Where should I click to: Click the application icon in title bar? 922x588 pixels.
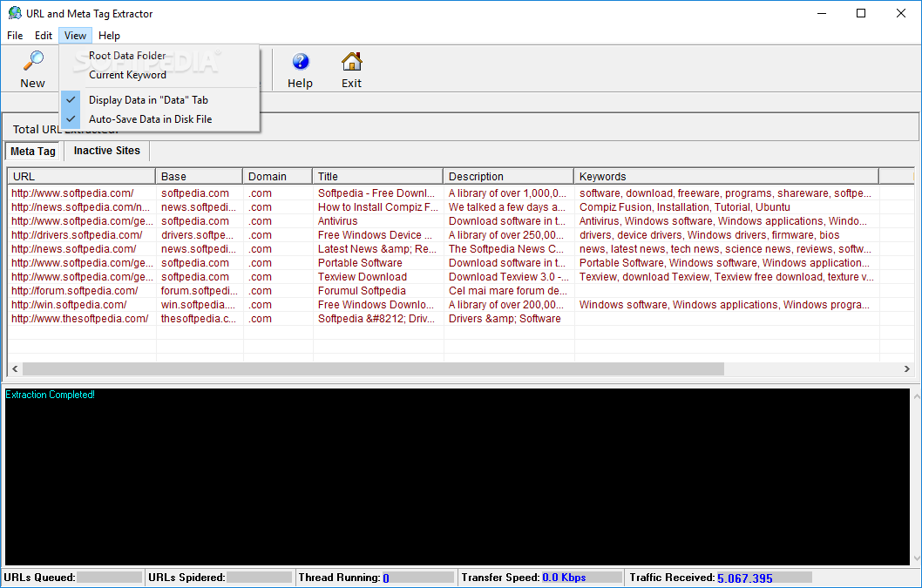(15, 13)
